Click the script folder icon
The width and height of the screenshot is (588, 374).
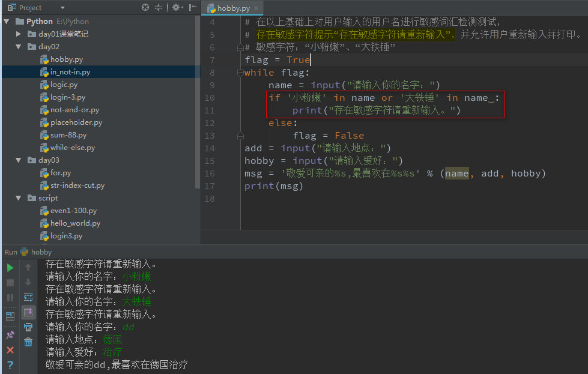[x=32, y=198]
